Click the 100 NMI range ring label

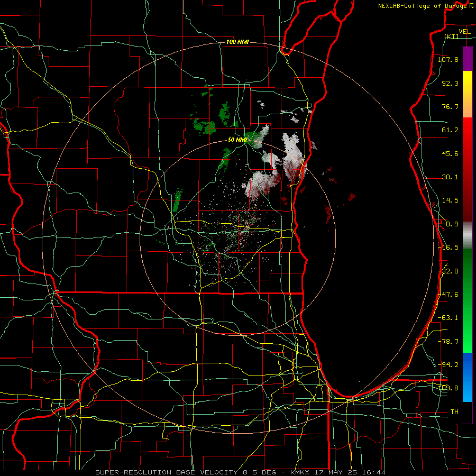(x=237, y=42)
